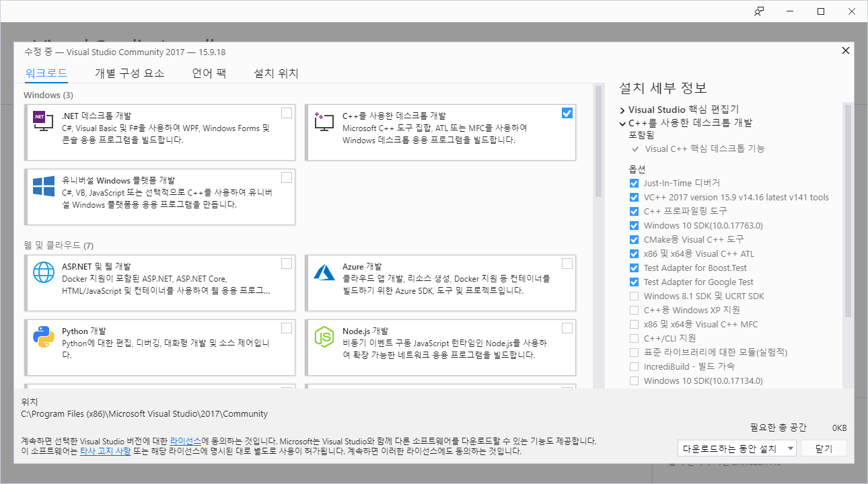
Task: Uncheck Test Adapter for Google Test
Action: point(634,282)
